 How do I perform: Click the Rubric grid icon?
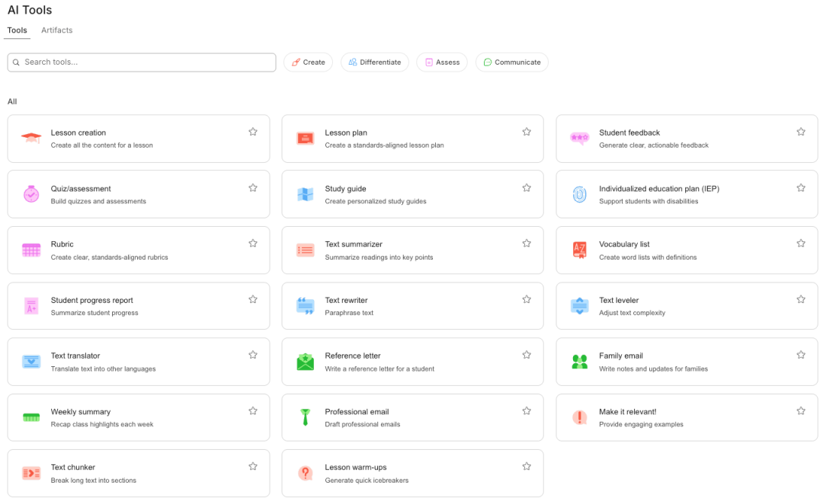pos(31,250)
